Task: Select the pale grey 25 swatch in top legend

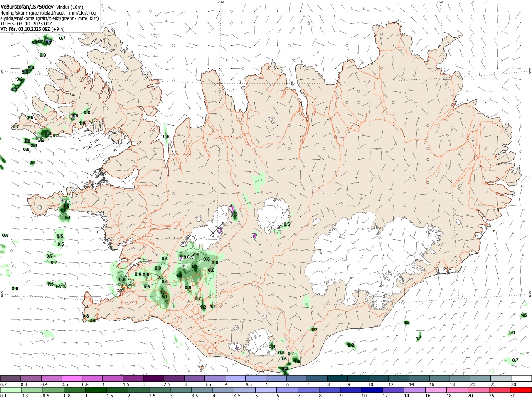Action: pos(500,378)
